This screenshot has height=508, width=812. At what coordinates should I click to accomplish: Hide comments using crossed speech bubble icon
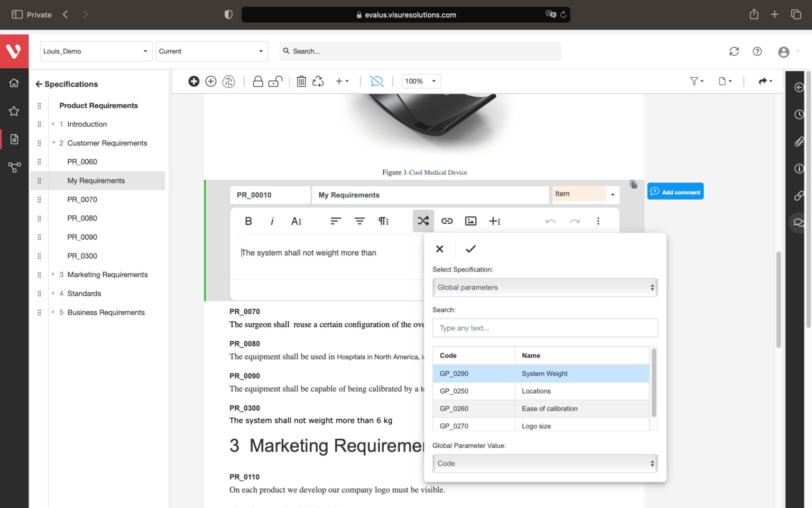[377, 81]
